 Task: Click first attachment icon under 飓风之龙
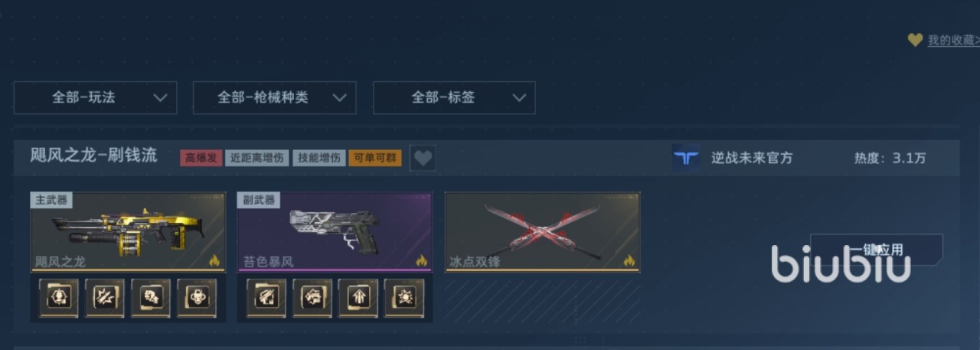[x=59, y=298]
